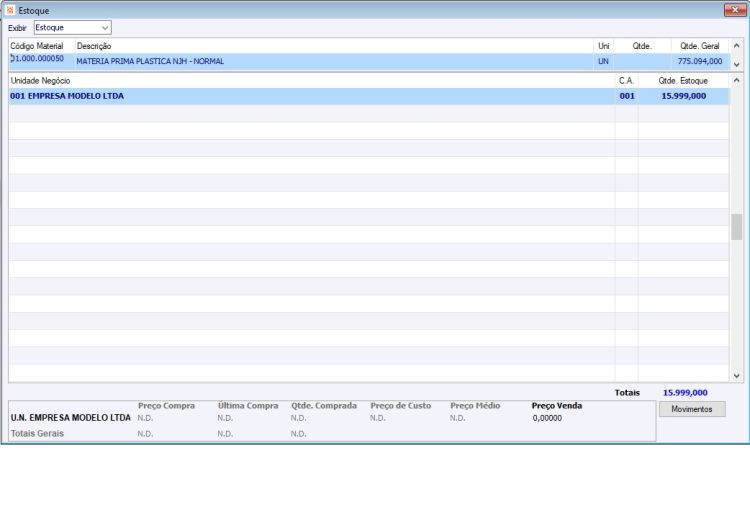Screen dimensions: 750x523
Task: Click the Qtde. column header
Action: [x=642, y=46]
